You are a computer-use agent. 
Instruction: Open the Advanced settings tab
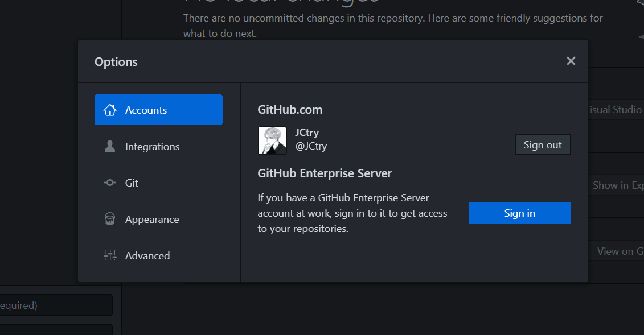[147, 255]
